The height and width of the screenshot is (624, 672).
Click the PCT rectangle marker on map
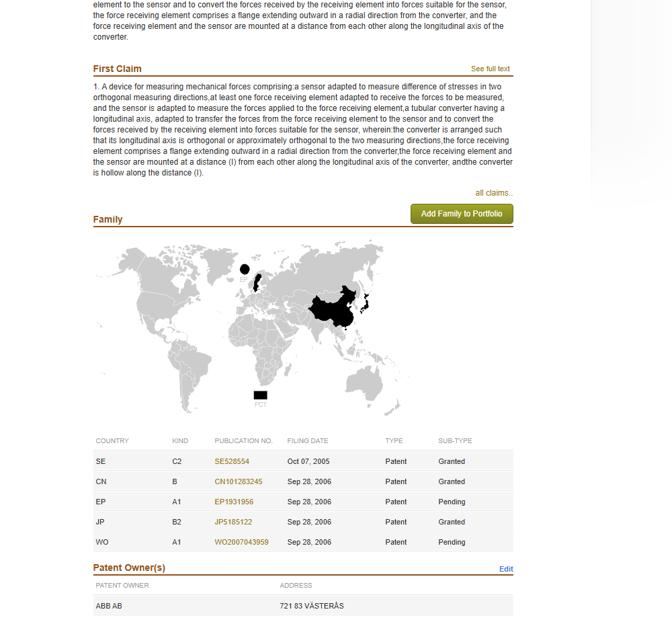click(260, 395)
